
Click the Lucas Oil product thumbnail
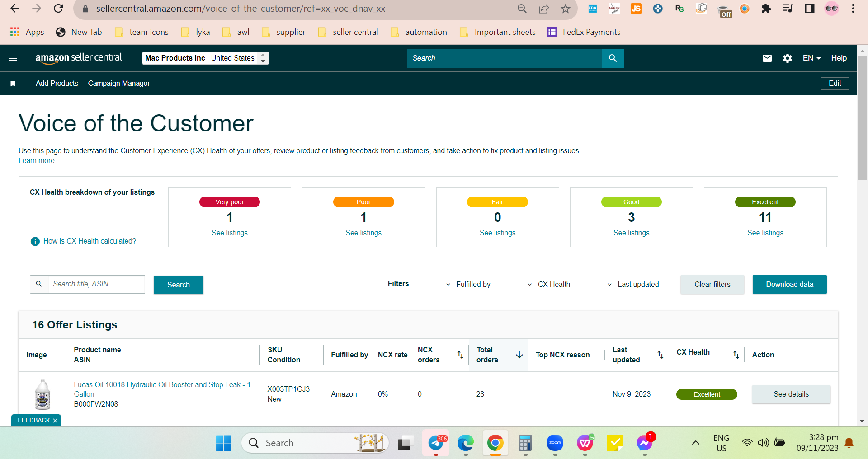tap(42, 394)
